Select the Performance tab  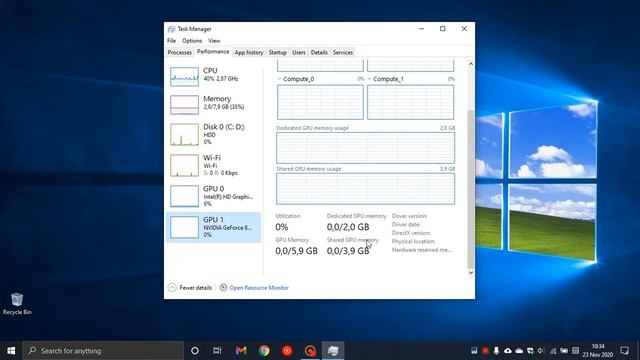click(213, 52)
